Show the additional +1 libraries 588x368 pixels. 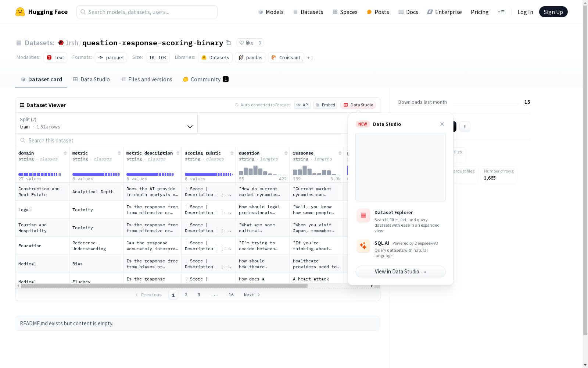pyautogui.click(x=310, y=57)
